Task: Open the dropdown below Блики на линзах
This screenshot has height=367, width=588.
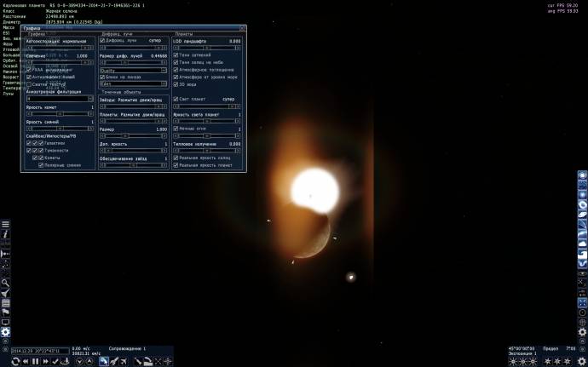Action: click(133, 84)
